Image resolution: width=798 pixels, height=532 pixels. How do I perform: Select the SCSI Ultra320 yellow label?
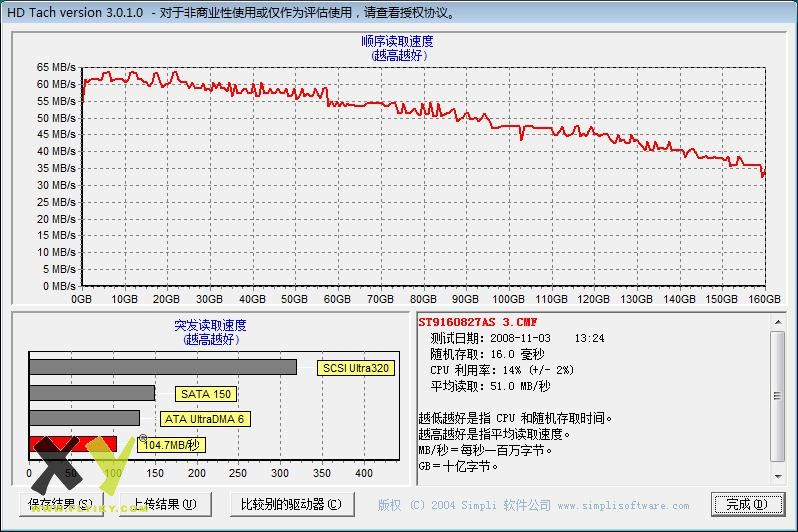[x=356, y=368]
